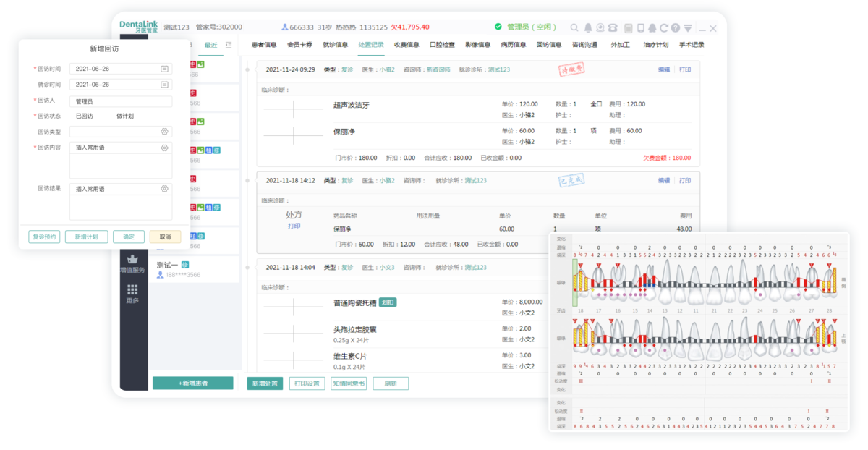This screenshot has width=868, height=450.
Task: Select the 处置记录 tab
Action: 371,45
